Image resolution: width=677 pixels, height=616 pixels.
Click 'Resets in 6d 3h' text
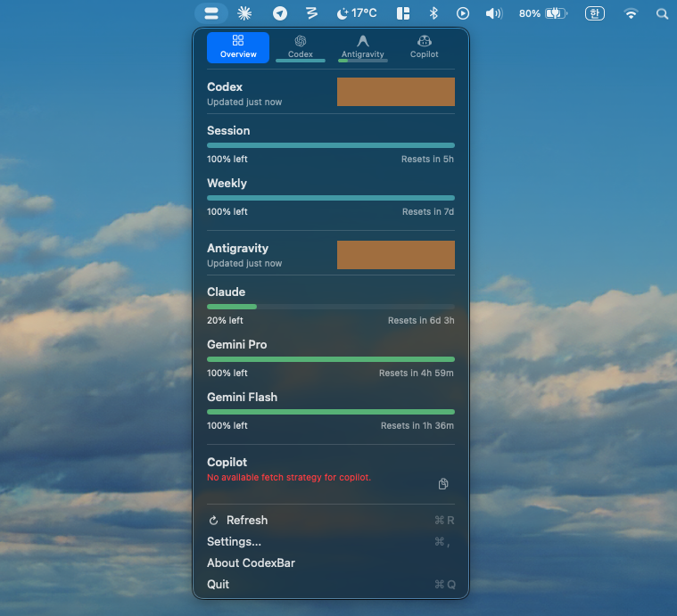tap(421, 321)
